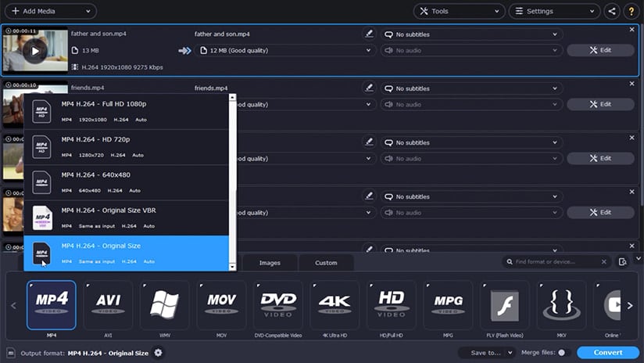The height and width of the screenshot is (363, 644).
Task: Open output format settings gear
Action: 159,353
